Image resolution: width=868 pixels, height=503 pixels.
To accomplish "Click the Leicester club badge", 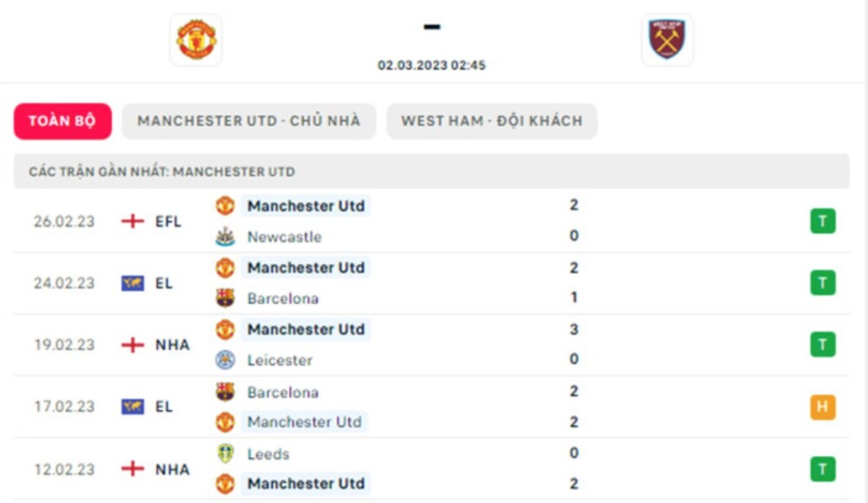I will tap(224, 359).
